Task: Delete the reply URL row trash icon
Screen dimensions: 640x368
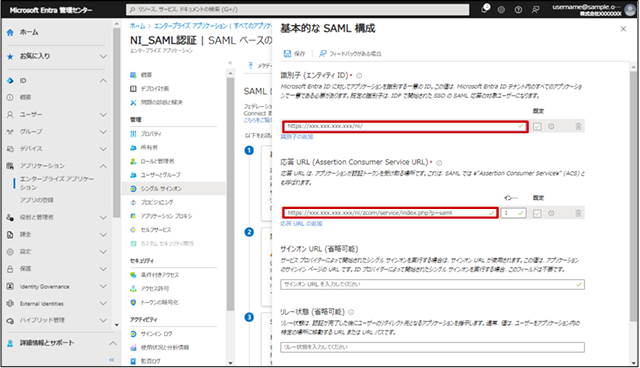Action: (x=578, y=213)
